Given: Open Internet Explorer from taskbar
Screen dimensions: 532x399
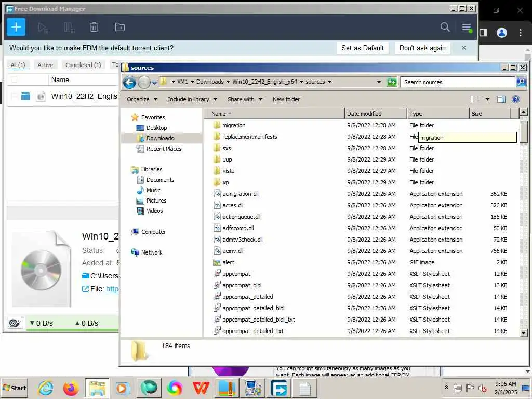Looking at the screenshot, I should coord(46,388).
